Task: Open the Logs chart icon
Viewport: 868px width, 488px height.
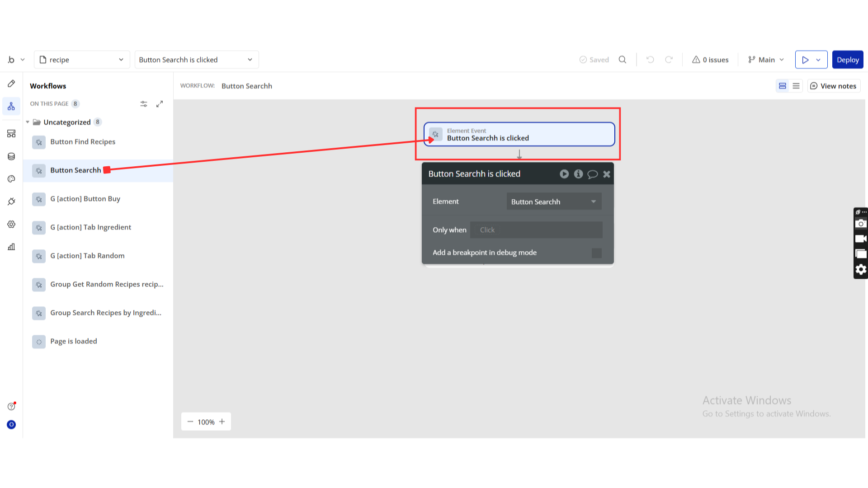Action: 11,247
